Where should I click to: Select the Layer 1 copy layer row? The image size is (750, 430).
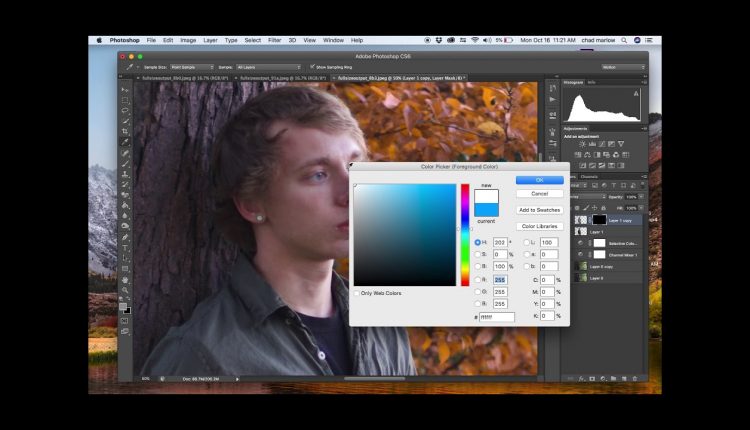(607, 220)
